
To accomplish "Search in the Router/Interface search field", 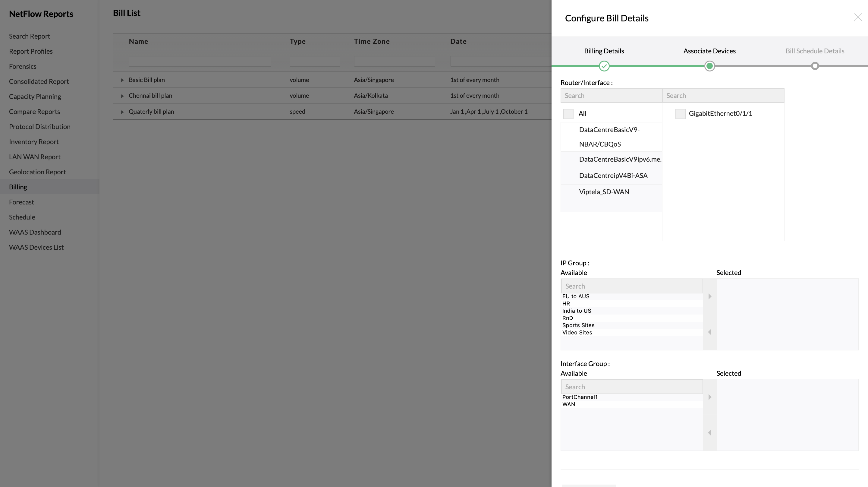I will pyautogui.click(x=611, y=95).
